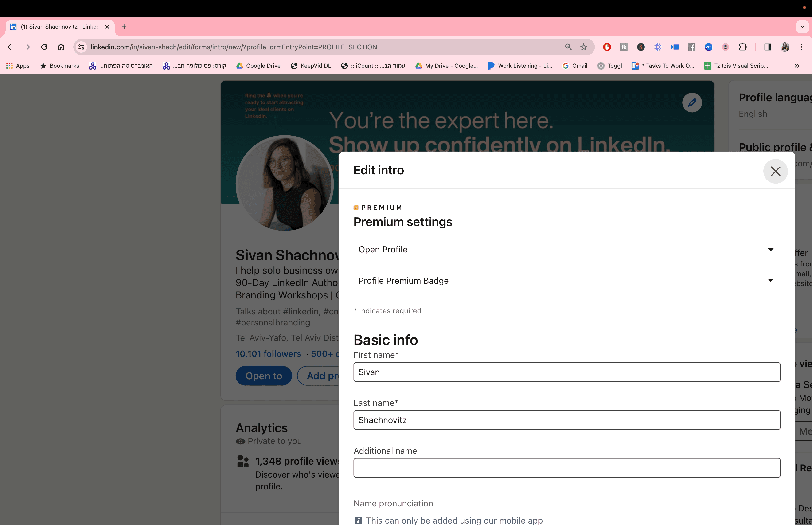
Task: Open the Zoom extension icon
Action: [708, 47]
